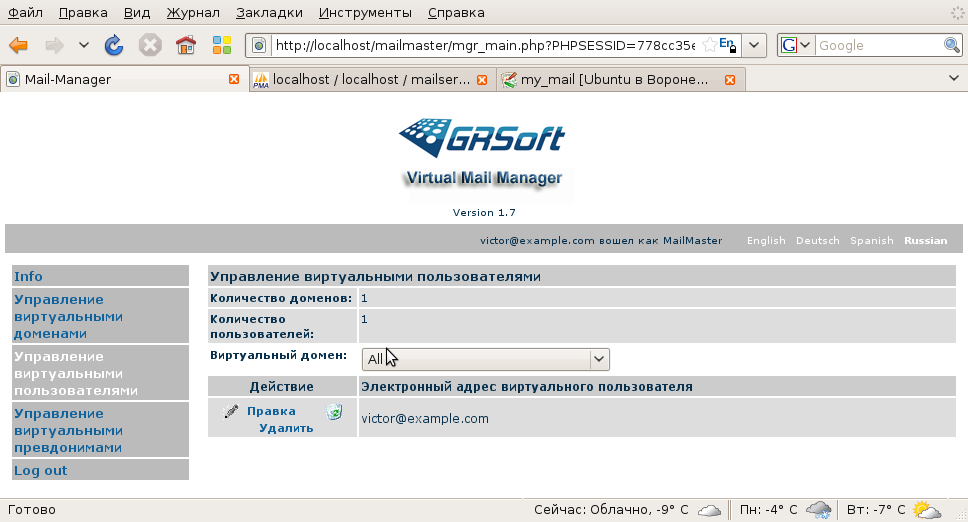This screenshot has height=522, width=968.
Task: Open the Google search engine selector
Action: (795, 45)
